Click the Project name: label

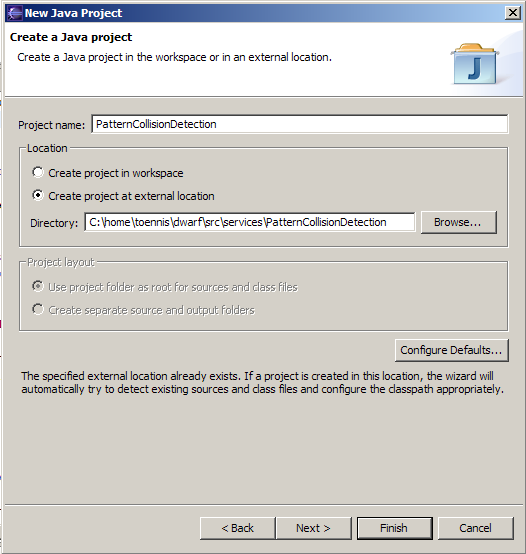52,125
